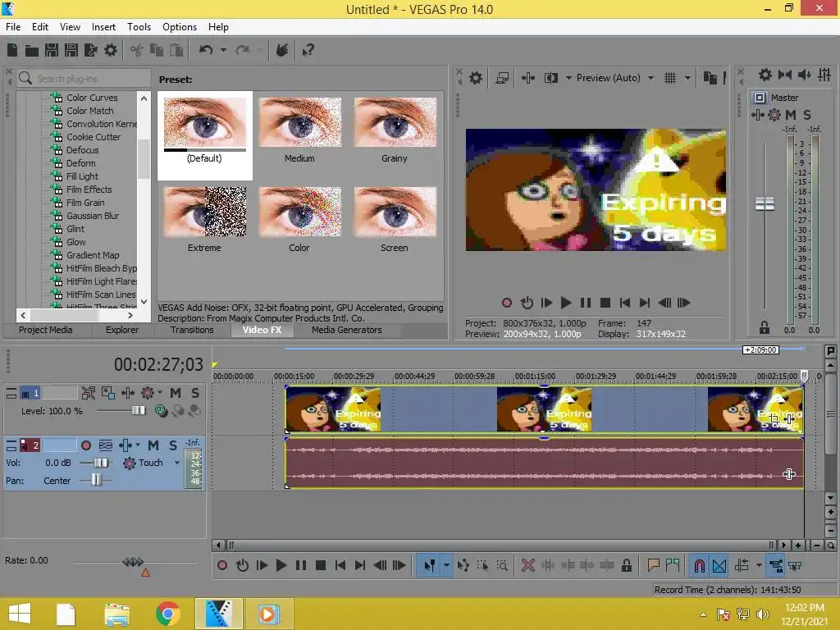The width and height of the screenshot is (840, 630).
Task: Select the Normal Edit tool
Action: coord(430,566)
